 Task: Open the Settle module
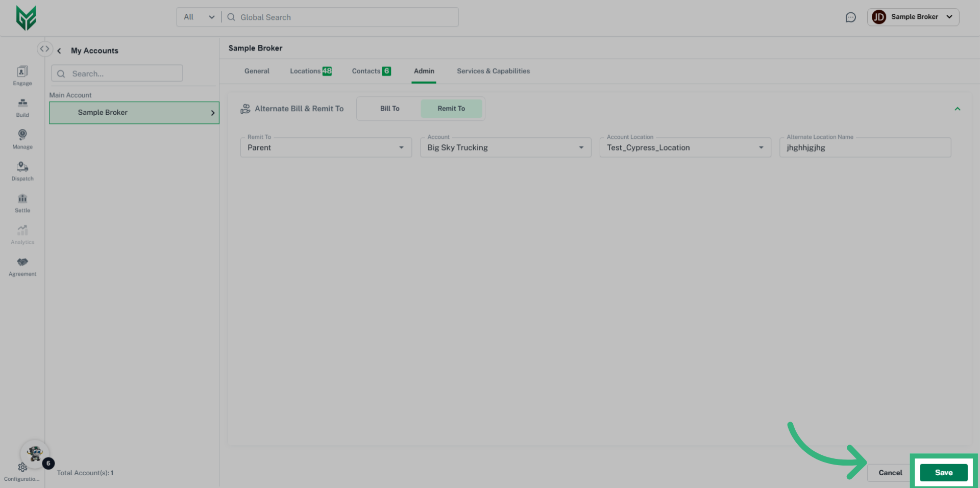(x=22, y=203)
